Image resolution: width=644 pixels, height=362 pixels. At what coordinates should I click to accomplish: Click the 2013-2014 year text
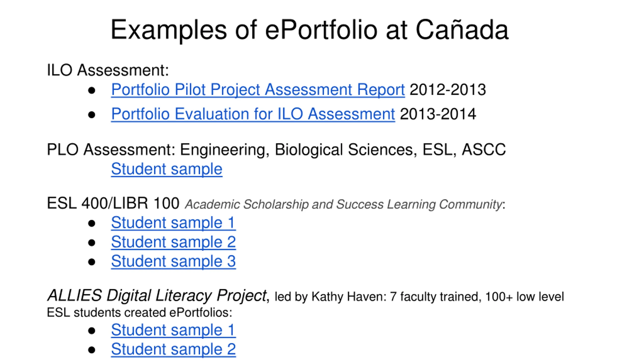438,114
